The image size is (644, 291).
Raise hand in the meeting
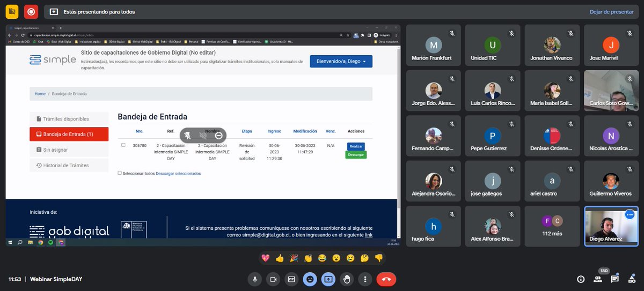tap(347, 279)
